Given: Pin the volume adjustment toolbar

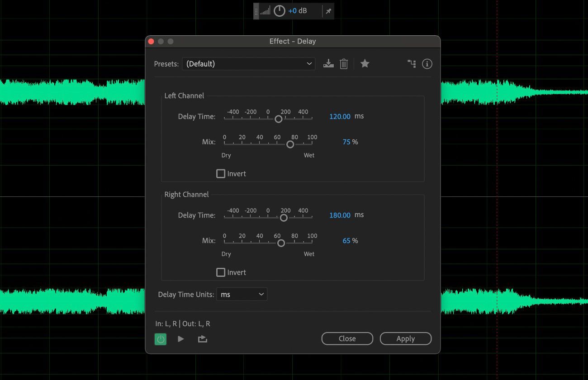Looking at the screenshot, I should coord(328,11).
